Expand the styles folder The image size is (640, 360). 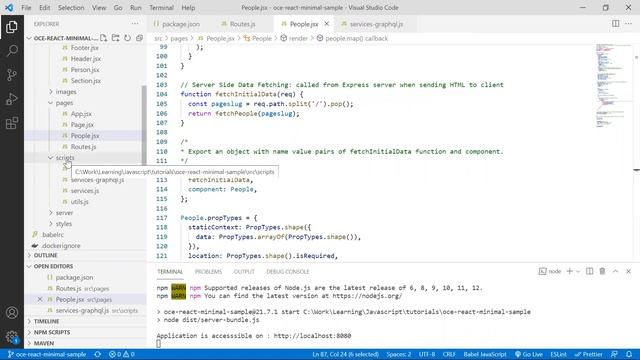[64, 224]
